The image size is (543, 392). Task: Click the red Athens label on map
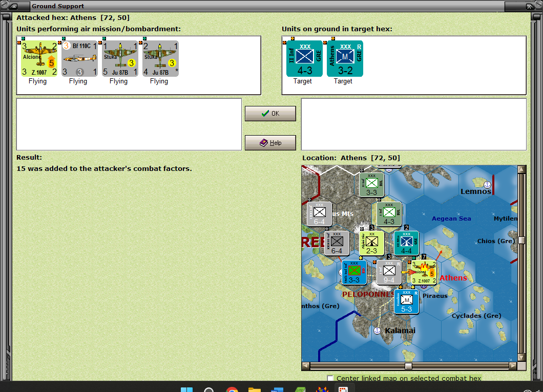coord(453,277)
